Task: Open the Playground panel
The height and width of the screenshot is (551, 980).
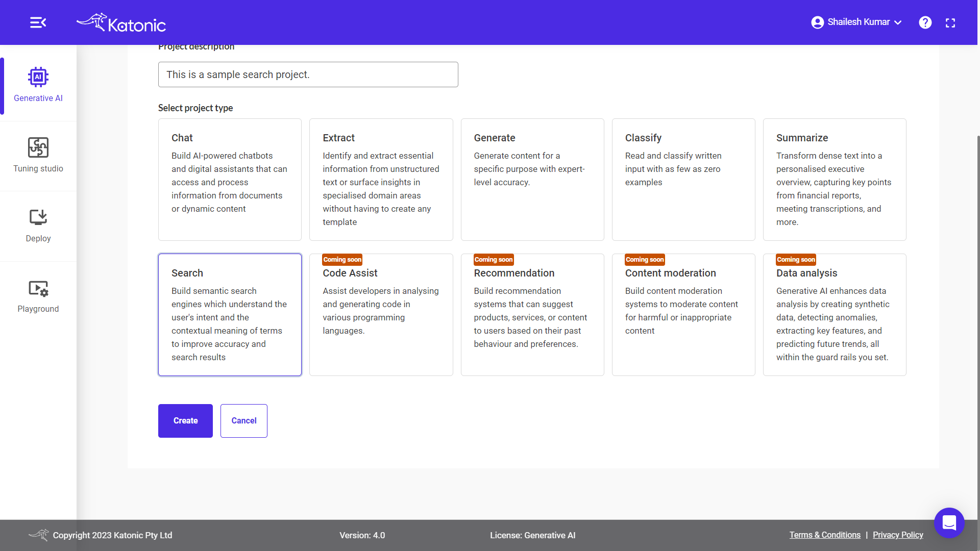Action: pos(38,295)
